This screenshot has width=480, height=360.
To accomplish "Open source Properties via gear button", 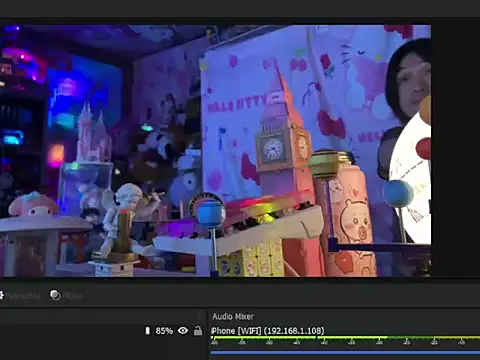I will pyautogui.click(x=20, y=295).
